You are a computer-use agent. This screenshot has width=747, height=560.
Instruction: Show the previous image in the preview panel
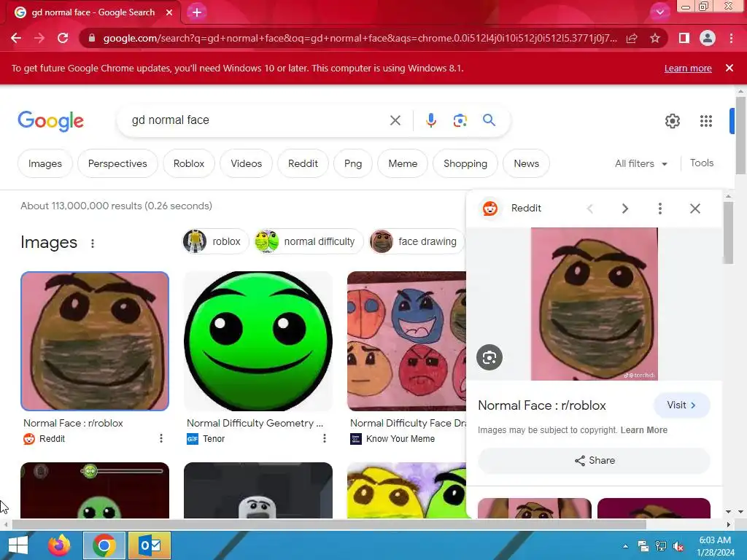(589, 208)
